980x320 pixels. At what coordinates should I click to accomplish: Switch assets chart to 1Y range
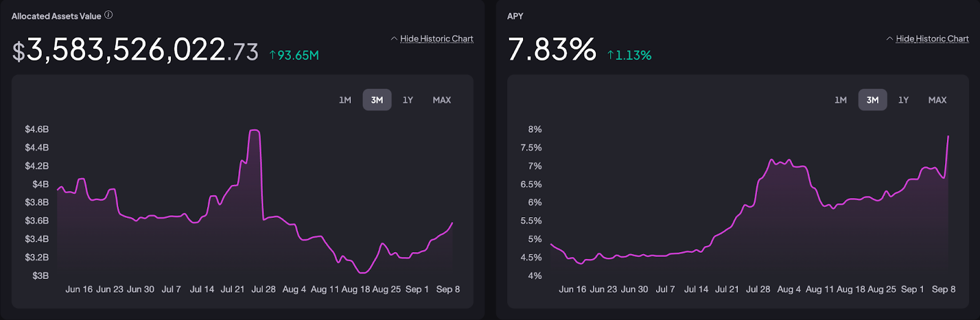click(408, 100)
